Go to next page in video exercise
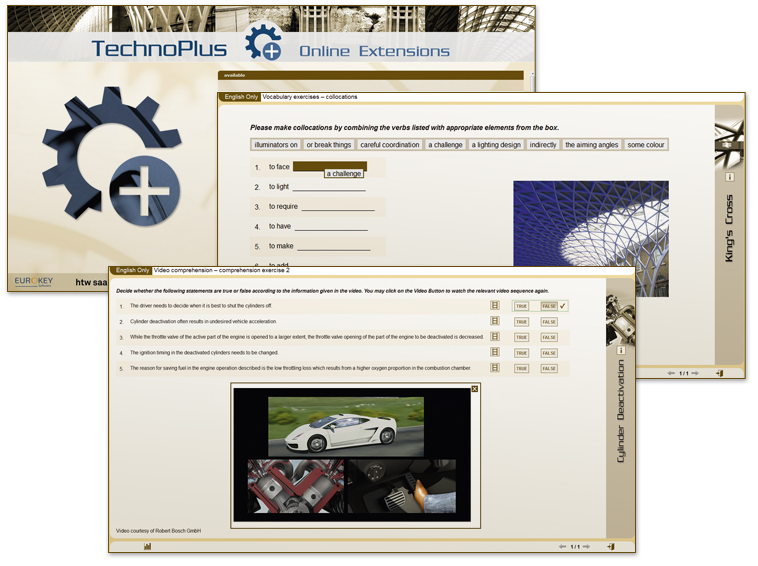The image size is (758, 566). (587, 547)
